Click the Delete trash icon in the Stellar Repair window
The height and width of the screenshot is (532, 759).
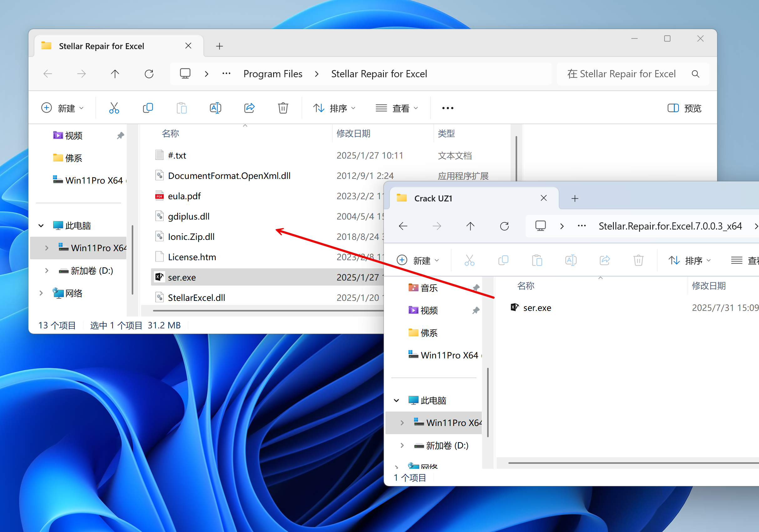pyautogui.click(x=283, y=108)
